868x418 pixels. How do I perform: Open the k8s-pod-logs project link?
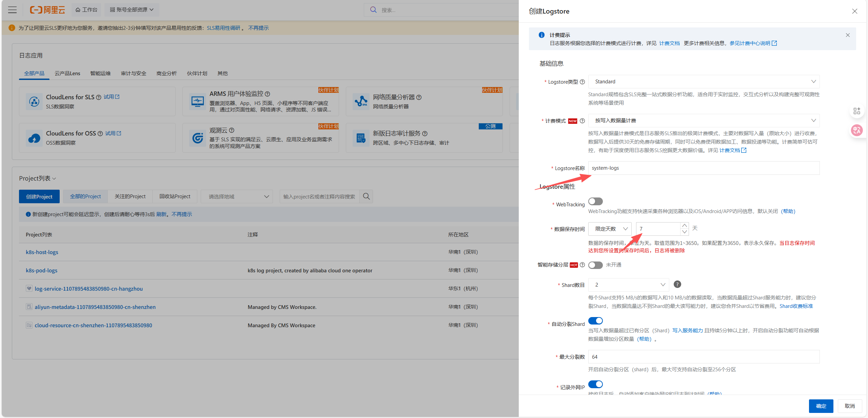pyautogui.click(x=42, y=270)
